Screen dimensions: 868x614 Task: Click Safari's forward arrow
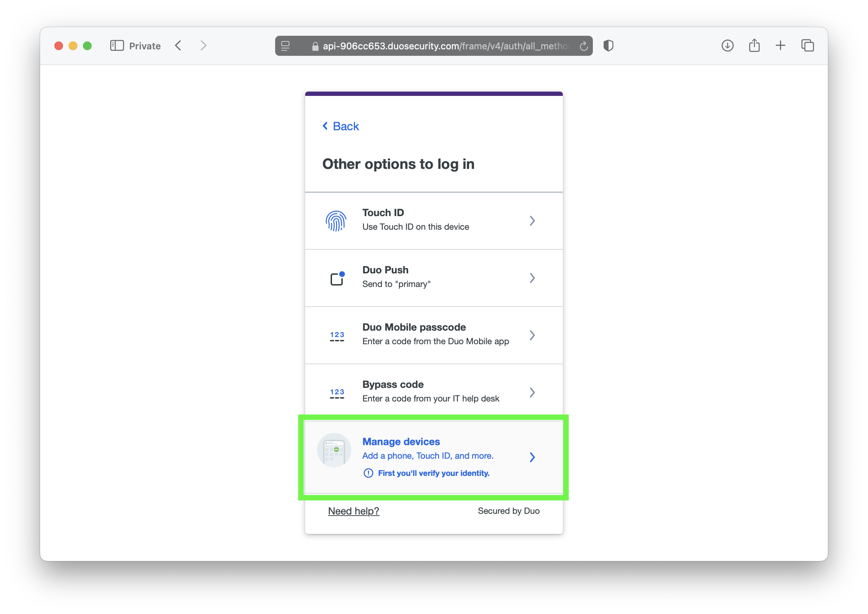pyautogui.click(x=203, y=46)
